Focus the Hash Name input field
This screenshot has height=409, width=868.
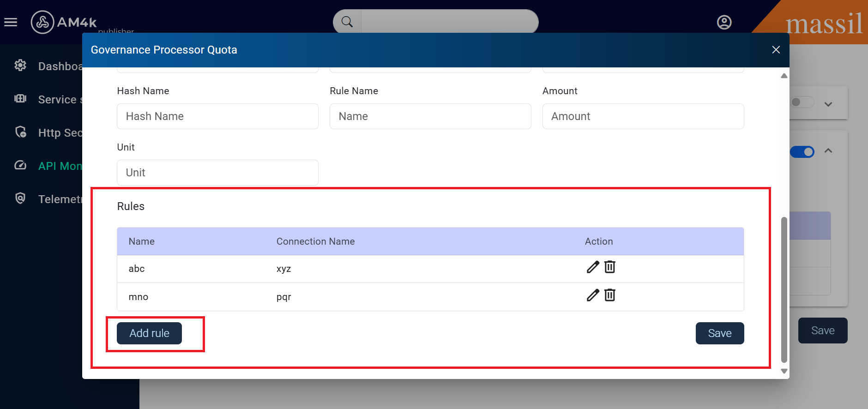pos(217,116)
